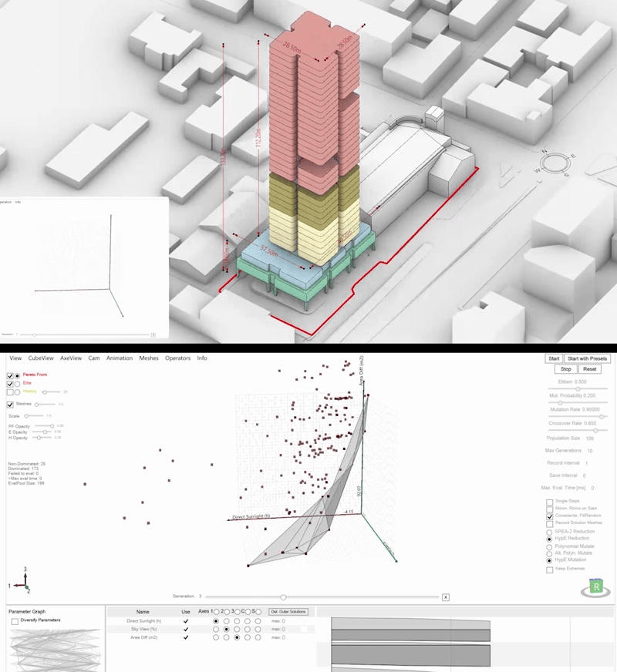Screen dimensions: 617x672
Task: Click the X button beside Generation slider
Action: (446, 597)
